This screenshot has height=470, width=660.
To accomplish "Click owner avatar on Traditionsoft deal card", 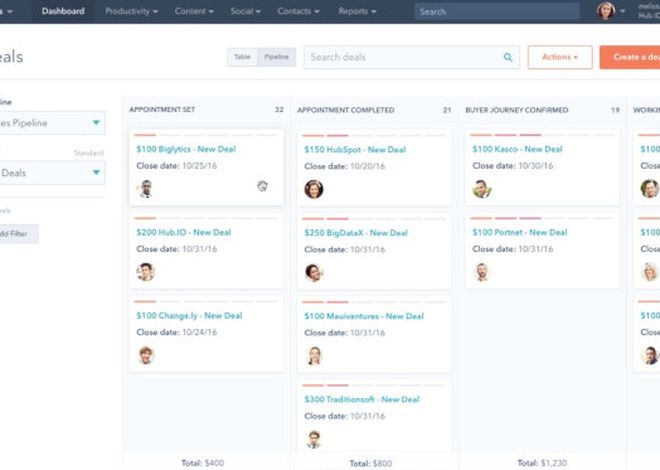I will [314, 439].
